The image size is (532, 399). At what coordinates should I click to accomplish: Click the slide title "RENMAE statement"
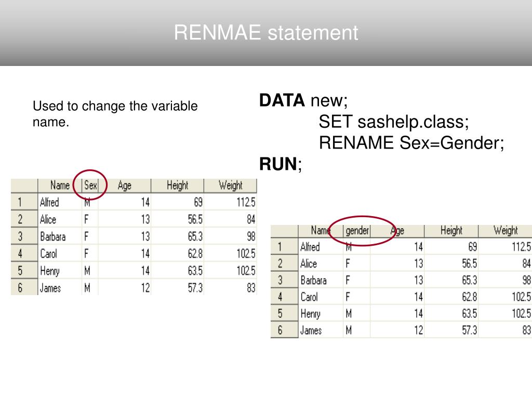pos(266,33)
